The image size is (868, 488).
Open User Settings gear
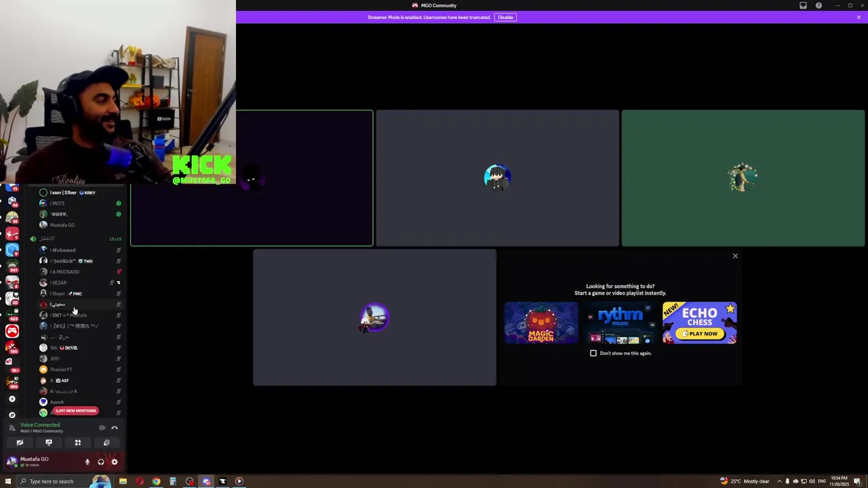(115, 462)
